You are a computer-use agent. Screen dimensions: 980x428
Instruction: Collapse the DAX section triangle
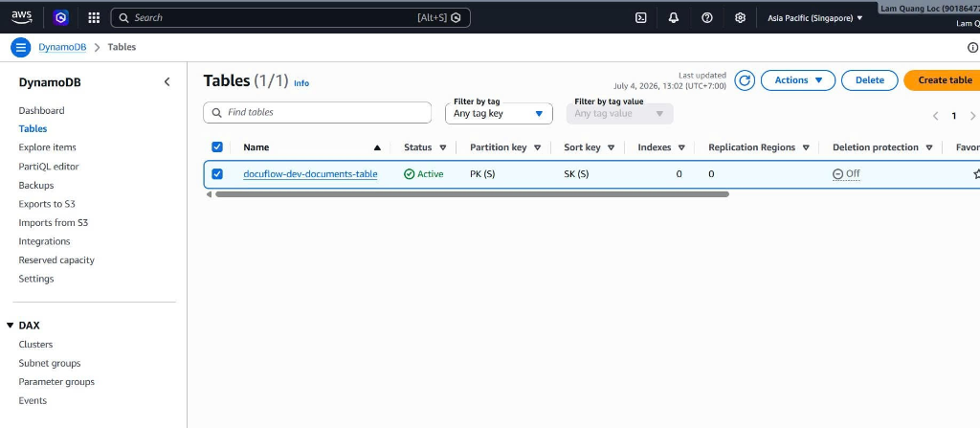10,326
